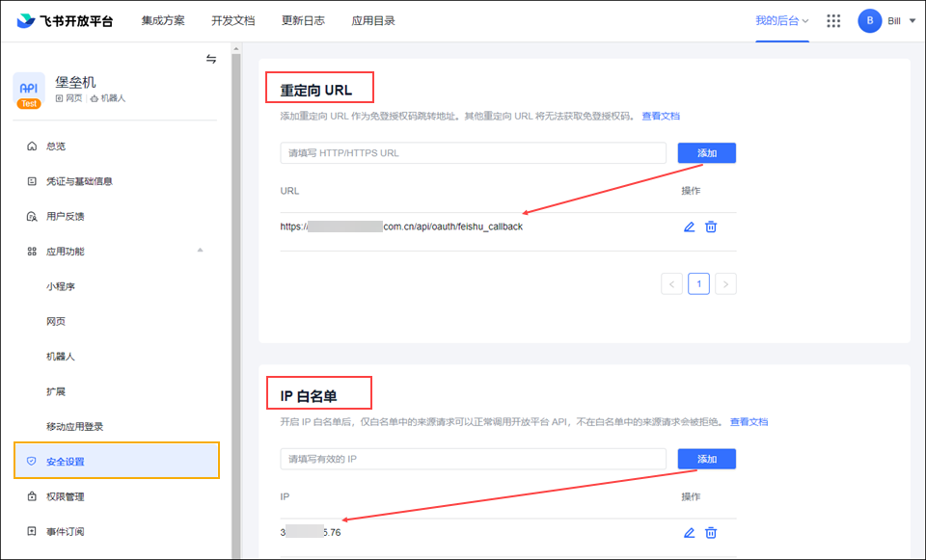Select 权限管理 in the sidebar

coord(66,496)
